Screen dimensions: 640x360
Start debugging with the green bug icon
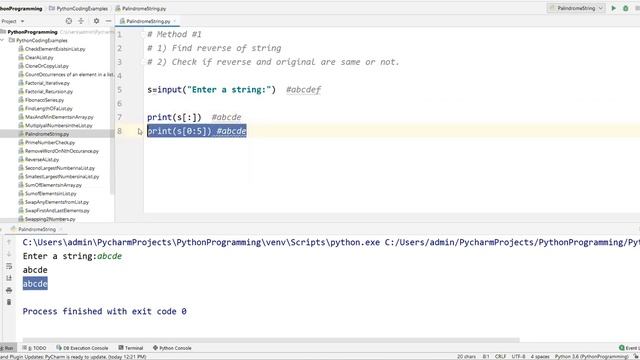pos(625,8)
